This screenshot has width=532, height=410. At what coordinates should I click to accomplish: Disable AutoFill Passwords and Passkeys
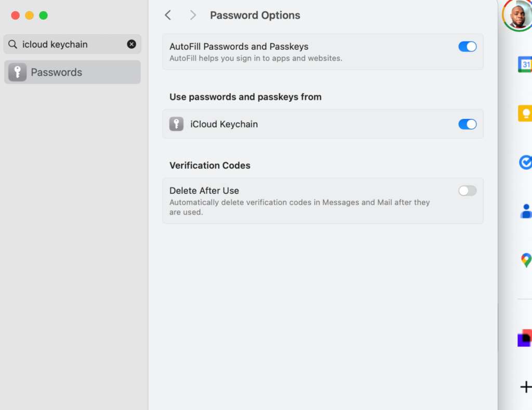[x=467, y=46]
